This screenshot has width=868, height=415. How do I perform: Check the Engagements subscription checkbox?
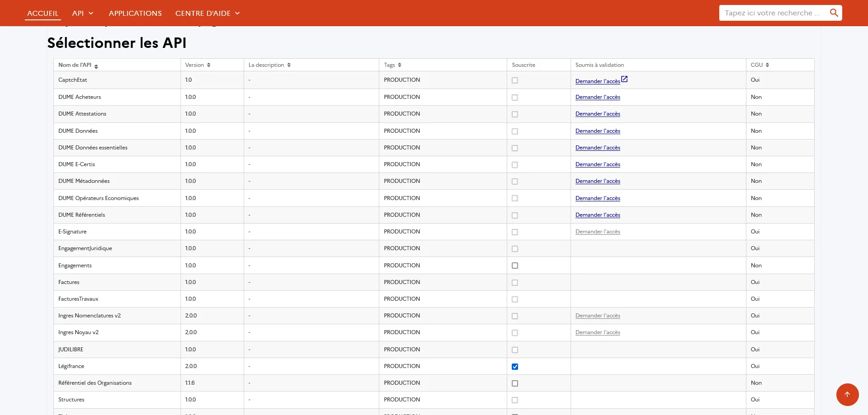coord(515,266)
